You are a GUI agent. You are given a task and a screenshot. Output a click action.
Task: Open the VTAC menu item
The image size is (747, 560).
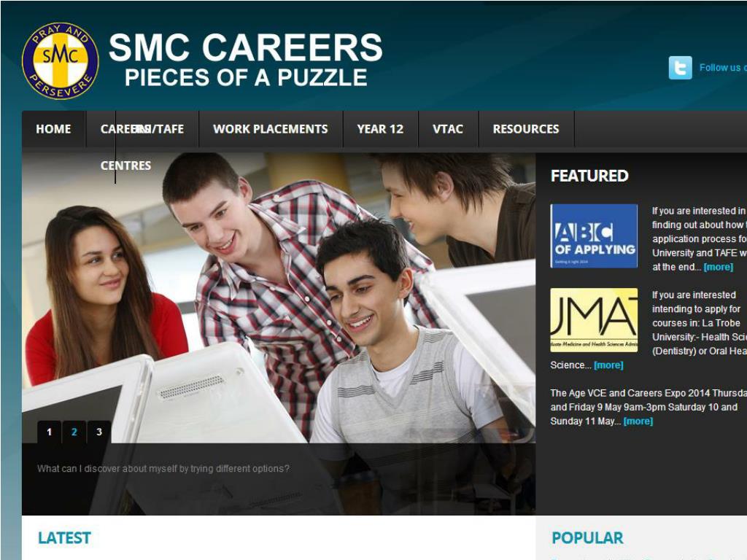448,129
